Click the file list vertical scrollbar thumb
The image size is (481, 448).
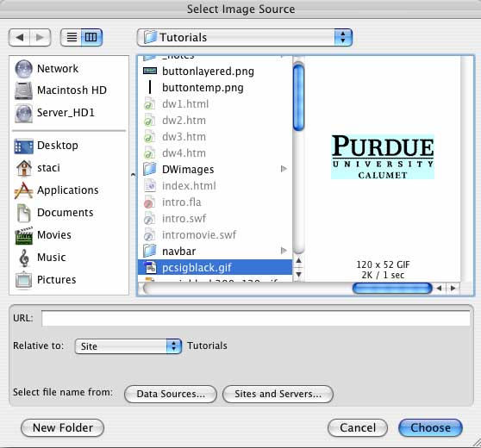(298, 96)
